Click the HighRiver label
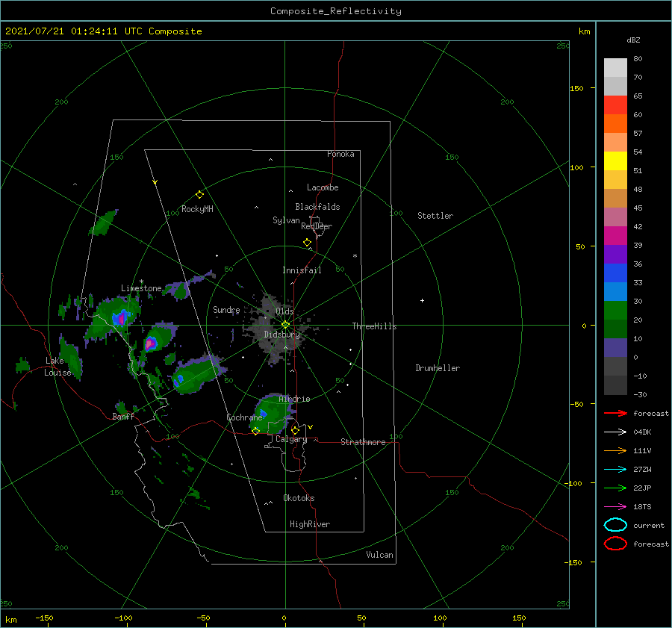This screenshot has height=628, width=672. pos(310,524)
